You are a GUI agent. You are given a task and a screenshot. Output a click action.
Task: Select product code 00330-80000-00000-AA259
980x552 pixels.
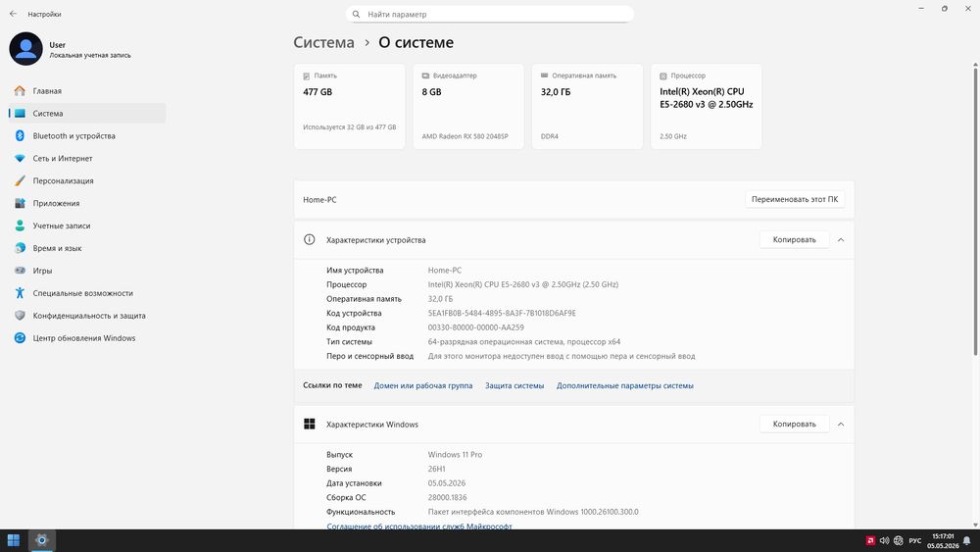click(x=475, y=327)
